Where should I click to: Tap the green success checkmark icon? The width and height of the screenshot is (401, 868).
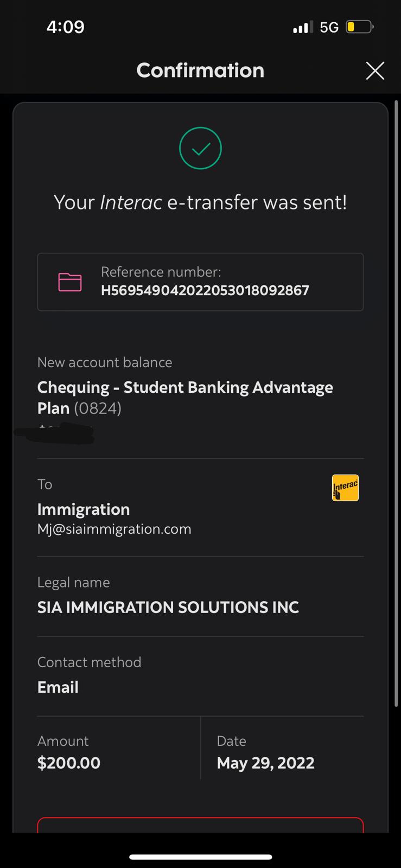pyautogui.click(x=200, y=148)
